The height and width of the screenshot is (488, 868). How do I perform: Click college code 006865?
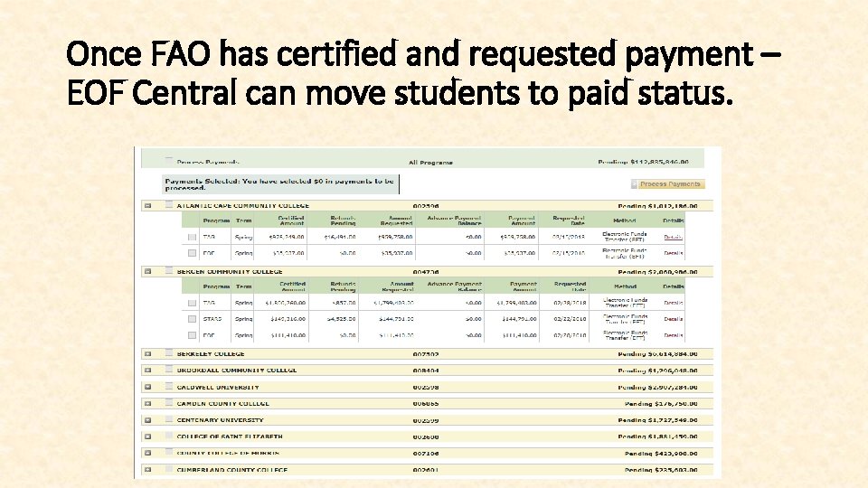tap(426, 404)
